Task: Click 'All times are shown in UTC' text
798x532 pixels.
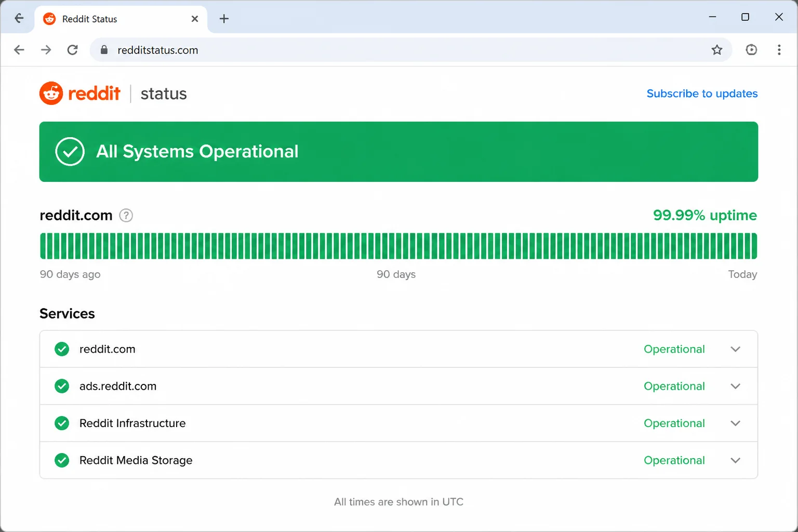Action: click(398, 502)
